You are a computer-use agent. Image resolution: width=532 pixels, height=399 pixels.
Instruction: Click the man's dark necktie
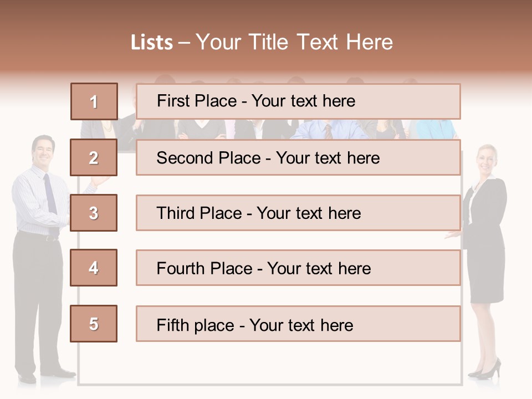[x=50, y=194]
